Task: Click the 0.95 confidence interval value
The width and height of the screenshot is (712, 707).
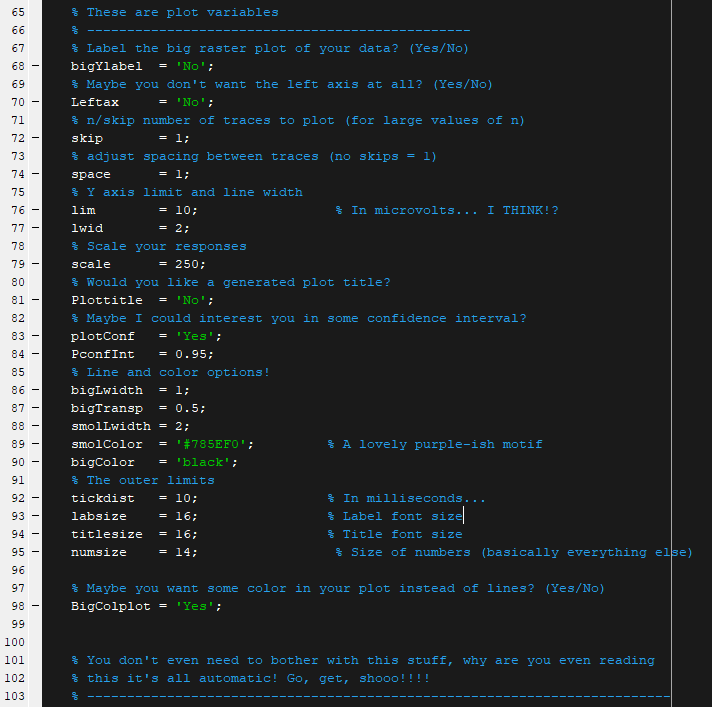Action: pos(190,354)
